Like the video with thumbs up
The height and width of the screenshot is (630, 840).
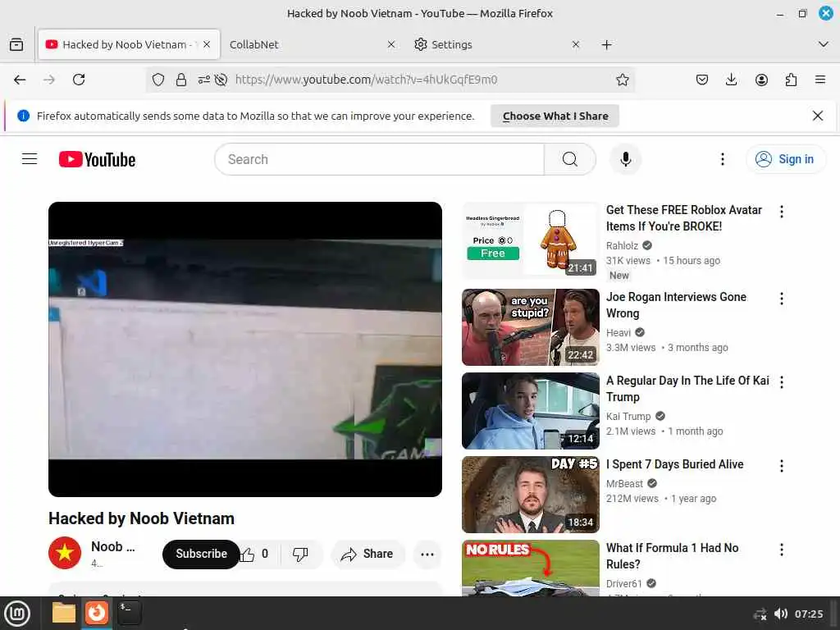click(255, 554)
